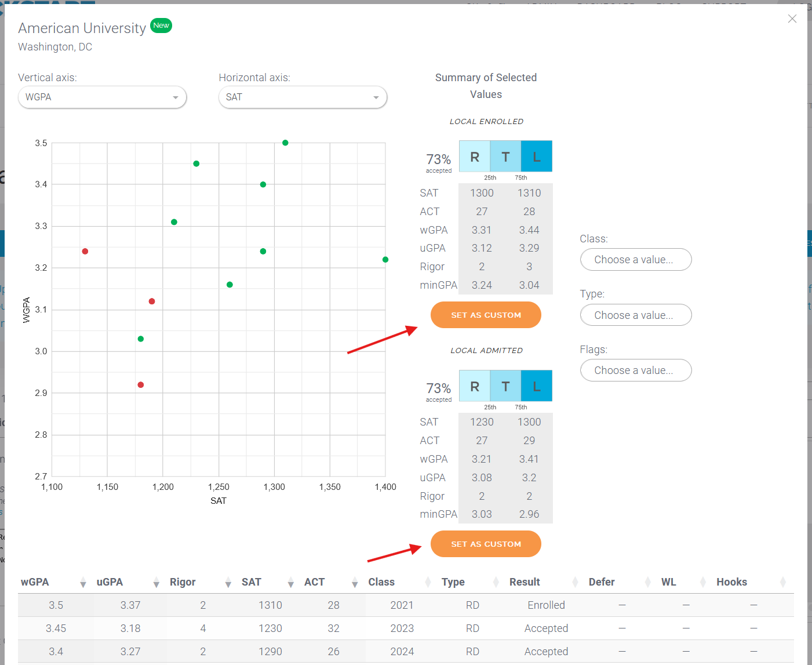Click the Hooks column header
Viewport: 812px width, 665px height.
[x=731, y=582]
